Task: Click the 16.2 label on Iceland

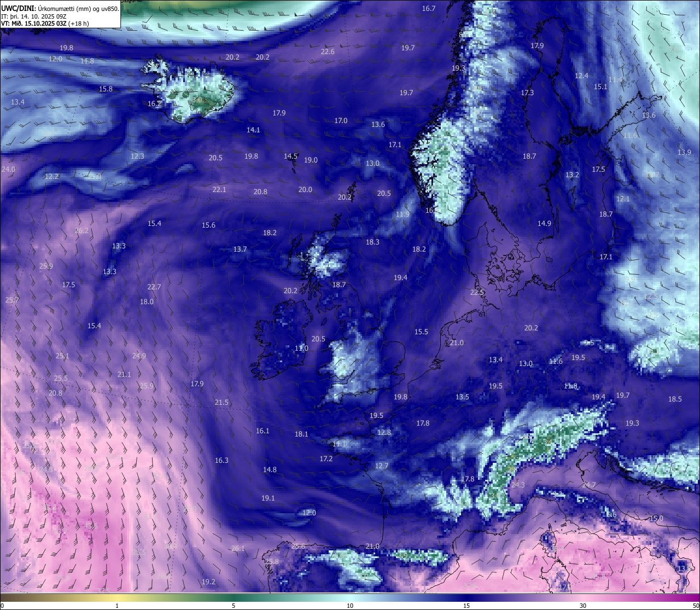Action: click(x=154, y=104)
